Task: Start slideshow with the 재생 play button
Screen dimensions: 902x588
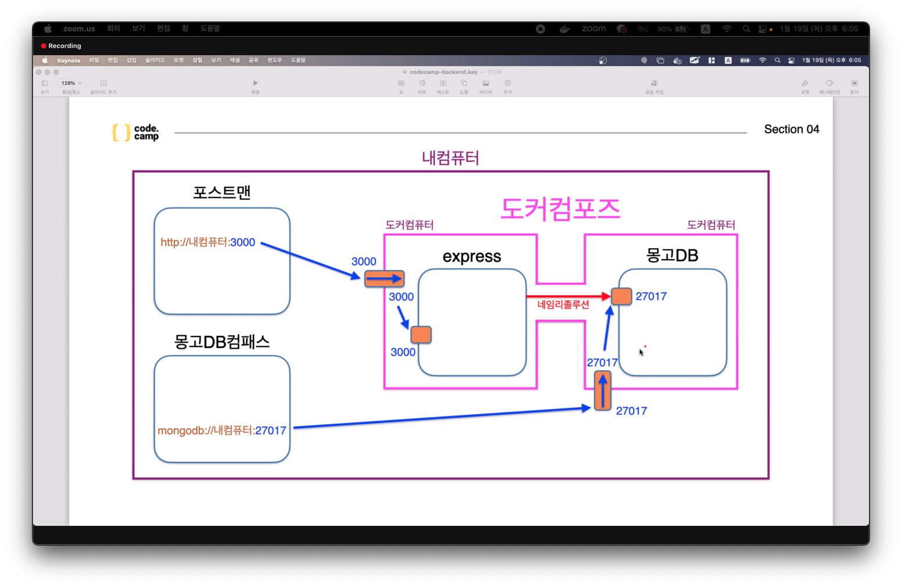Action: click(255, 83)
